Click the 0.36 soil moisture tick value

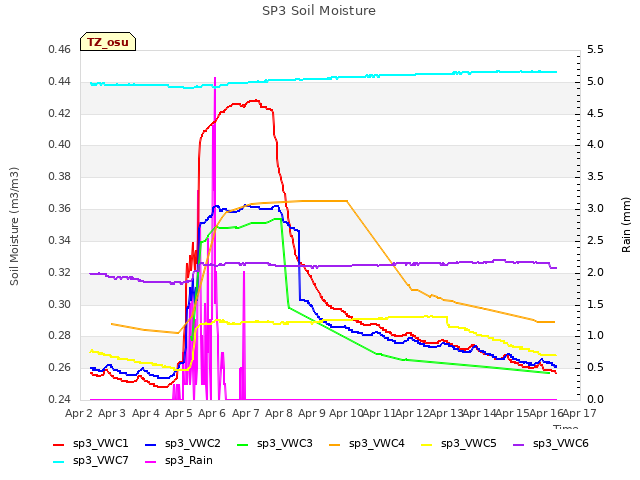point(60,209)
